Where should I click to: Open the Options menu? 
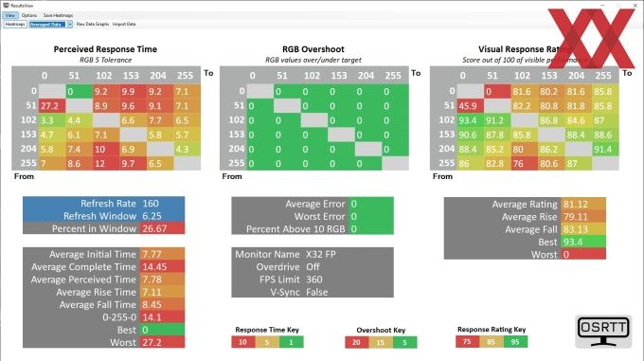click(29, 15)
